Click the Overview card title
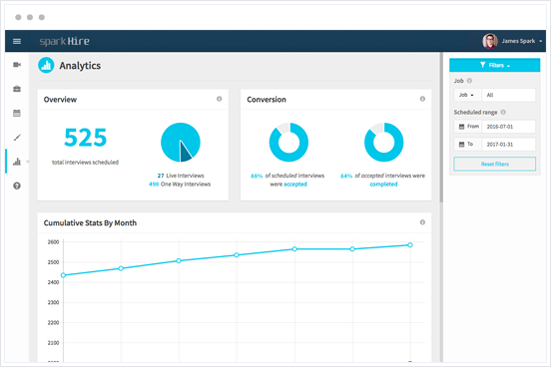Screen dimensions: 551x367 click(x=60, y=99)
